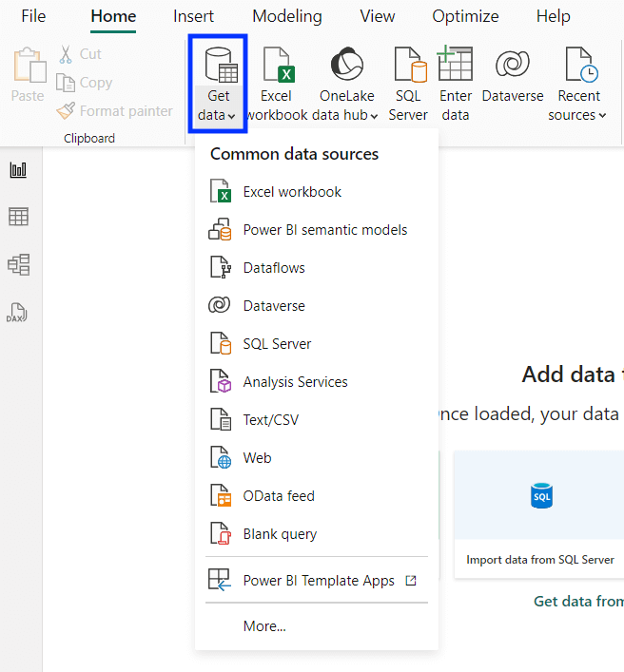
Task: Open Table view from left sidebar
Action: [18, 217]
